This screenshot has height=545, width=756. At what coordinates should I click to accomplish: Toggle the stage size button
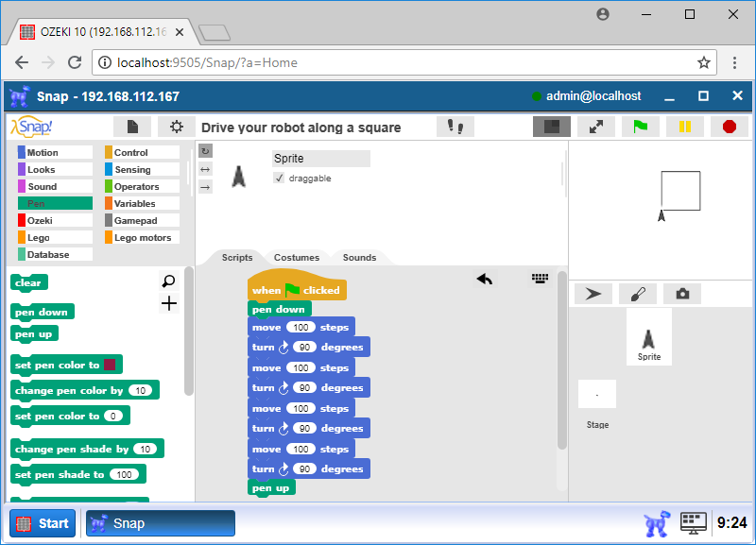click(552, 127)
